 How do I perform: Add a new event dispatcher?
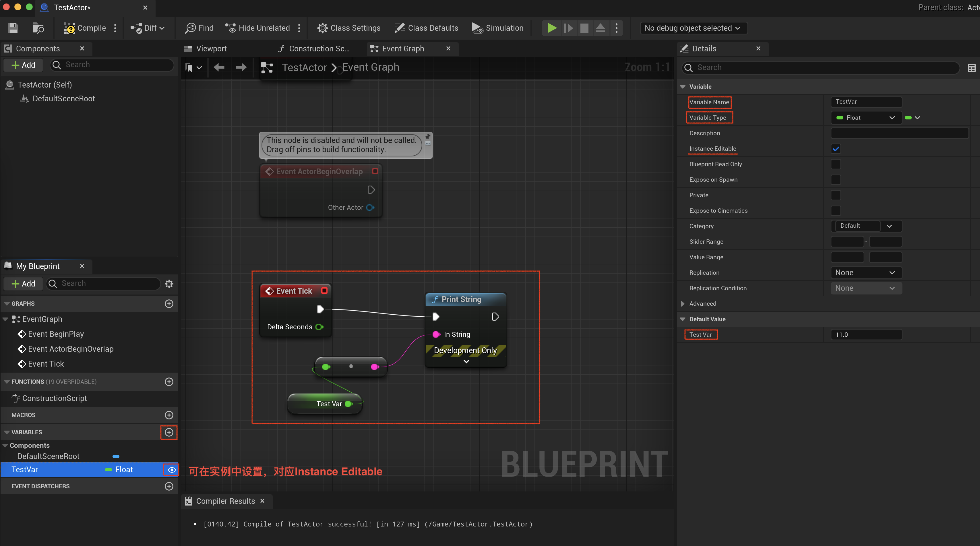click(x=169, y=486)
